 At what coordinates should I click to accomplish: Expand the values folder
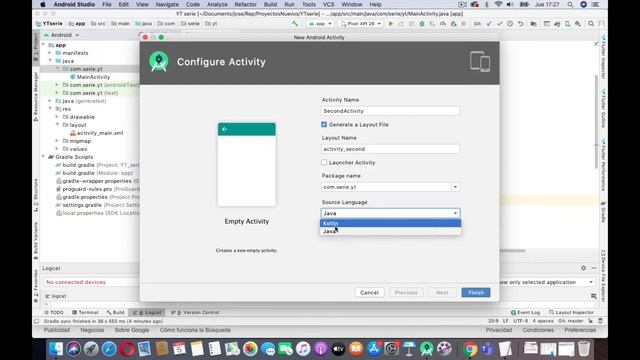click(x=58, y=149)
